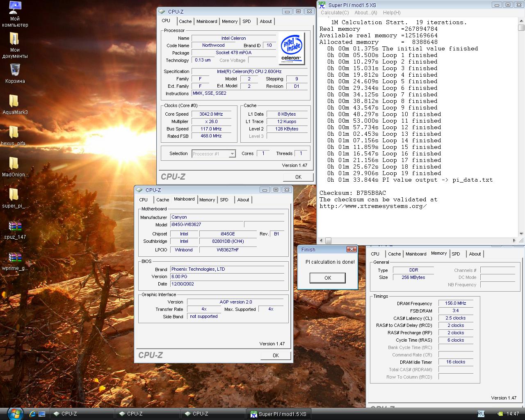Confirm PI calculation done with OK
This screenshot has width=525, height=420.
[328, 278]
